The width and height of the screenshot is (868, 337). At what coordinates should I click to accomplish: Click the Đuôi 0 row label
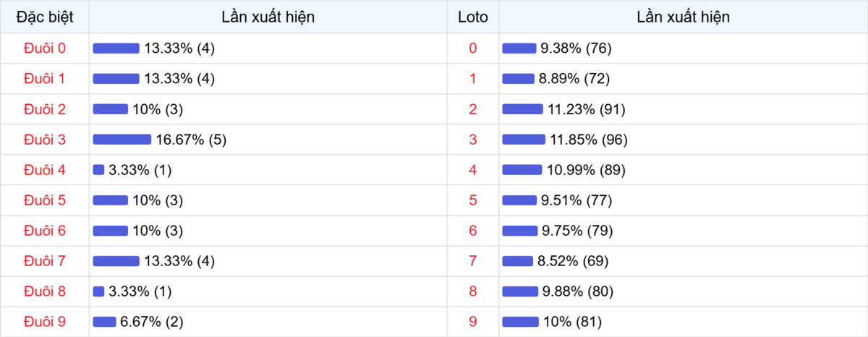pos(45,48)
